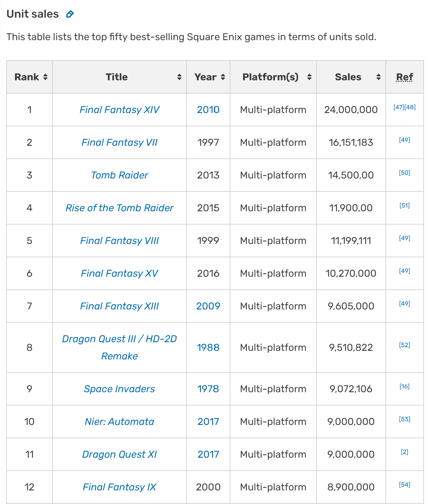Select the sales value 11,900,00
The height and width of the screenshot is (504, 428).
click(351, 208)
